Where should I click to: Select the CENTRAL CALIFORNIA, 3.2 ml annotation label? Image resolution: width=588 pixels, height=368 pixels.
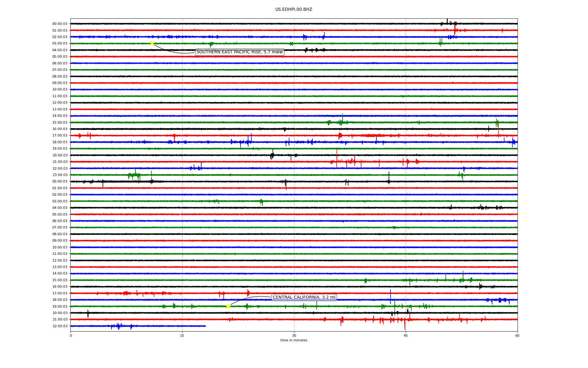tap(304, 297)
